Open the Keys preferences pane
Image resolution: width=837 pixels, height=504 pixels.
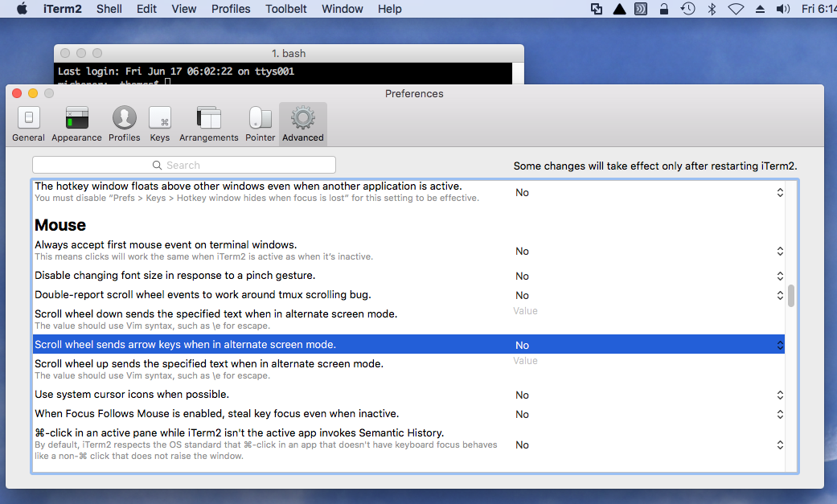(x=160, y=125)
